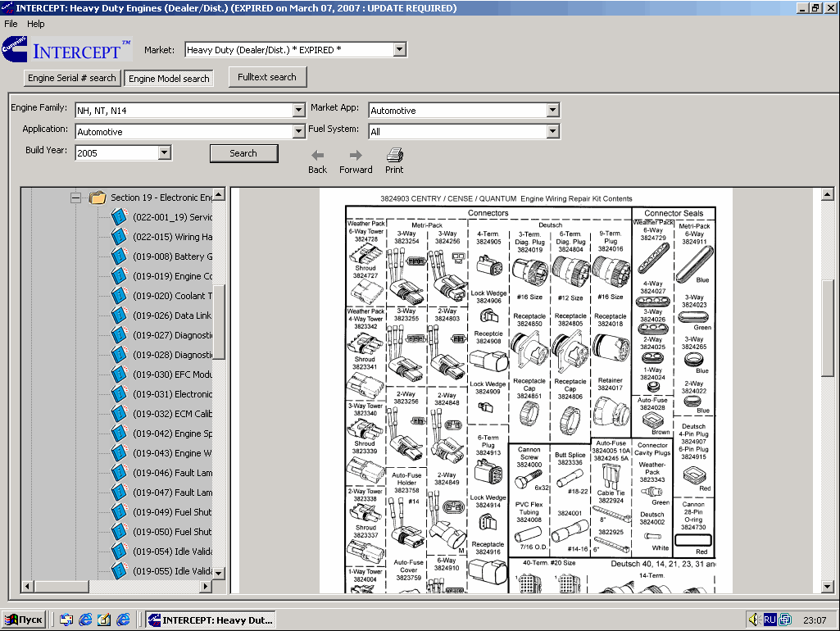Click the Windows Start button Пуск
840x631 pixels.
tap(24, 620)
